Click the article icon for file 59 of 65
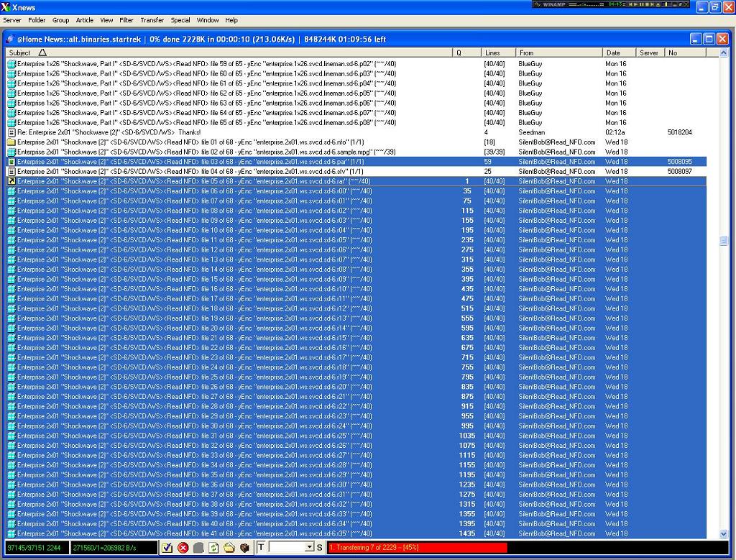Viewport: 736px width, 560px height. 11,64
